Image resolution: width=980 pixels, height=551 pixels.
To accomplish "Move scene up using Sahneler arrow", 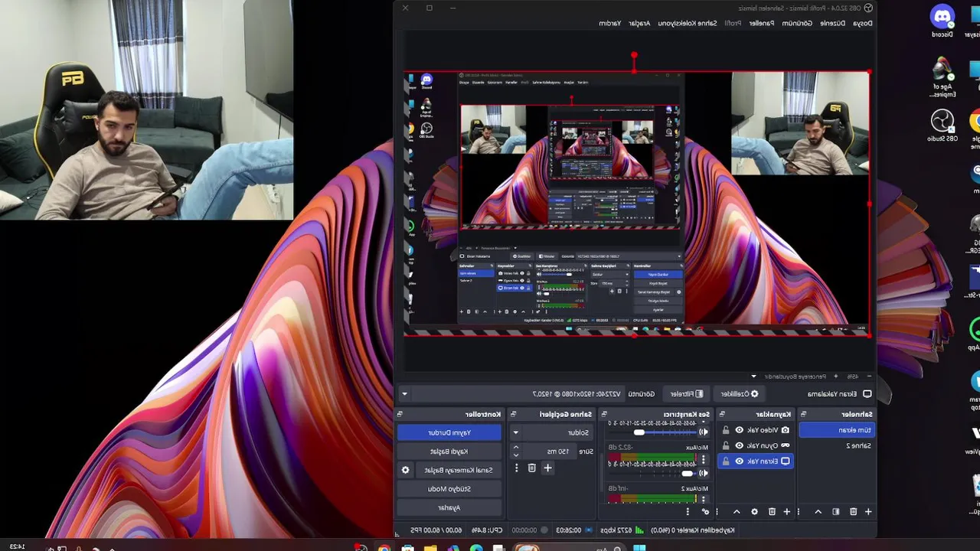I will [818, 511].
